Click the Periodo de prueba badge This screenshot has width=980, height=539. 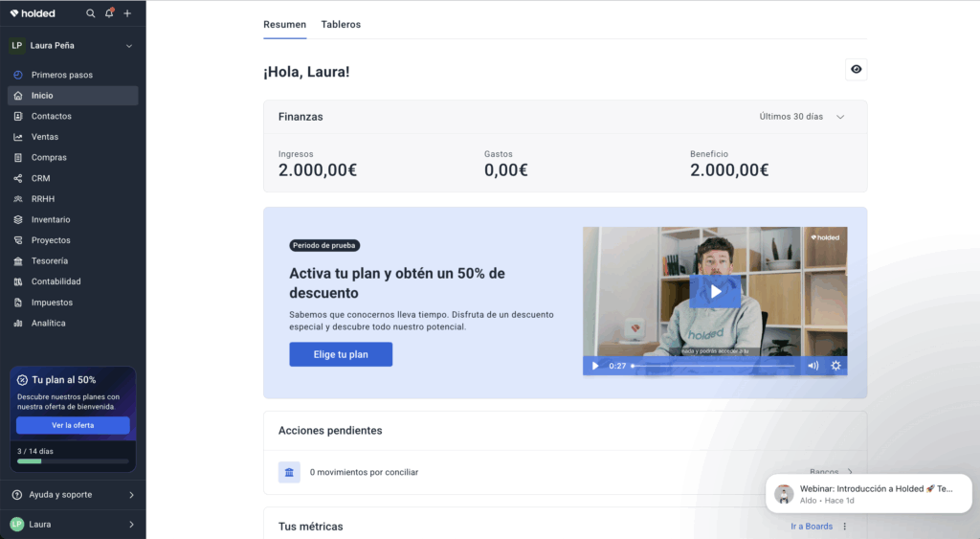click(x=324, y=245)
